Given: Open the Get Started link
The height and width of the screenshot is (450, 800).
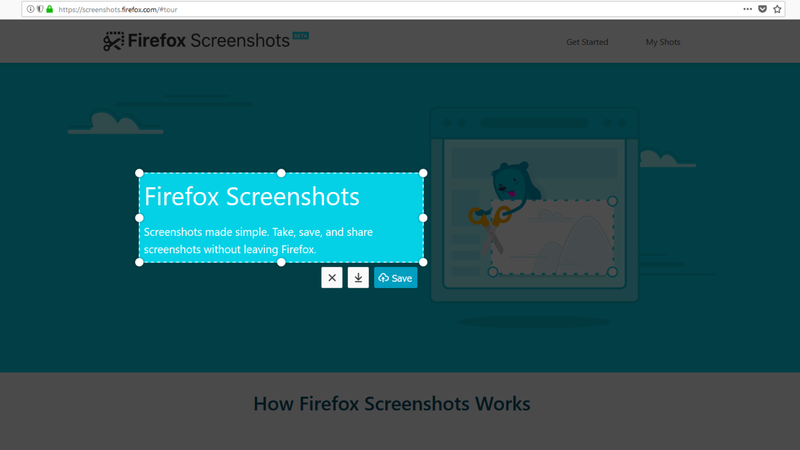Looking at the screenshot, I should click(587, 42).
